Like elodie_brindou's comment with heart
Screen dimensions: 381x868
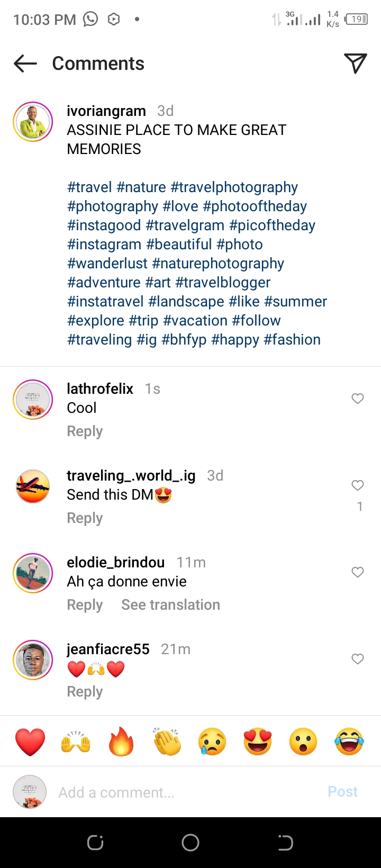coord(358,572)
